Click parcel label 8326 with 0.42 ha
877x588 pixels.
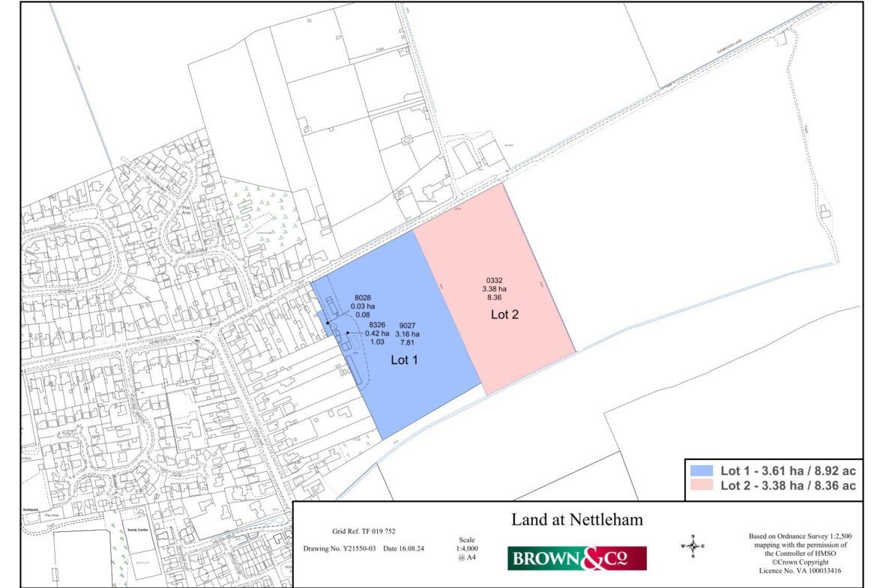pos(377,333)
